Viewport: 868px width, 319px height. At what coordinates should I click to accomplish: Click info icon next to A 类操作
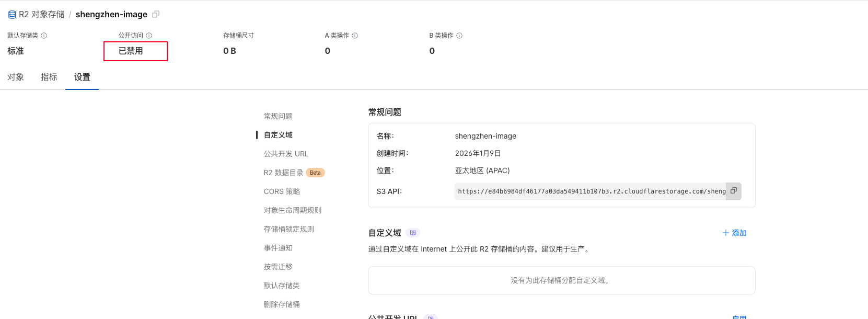point(355,36)
